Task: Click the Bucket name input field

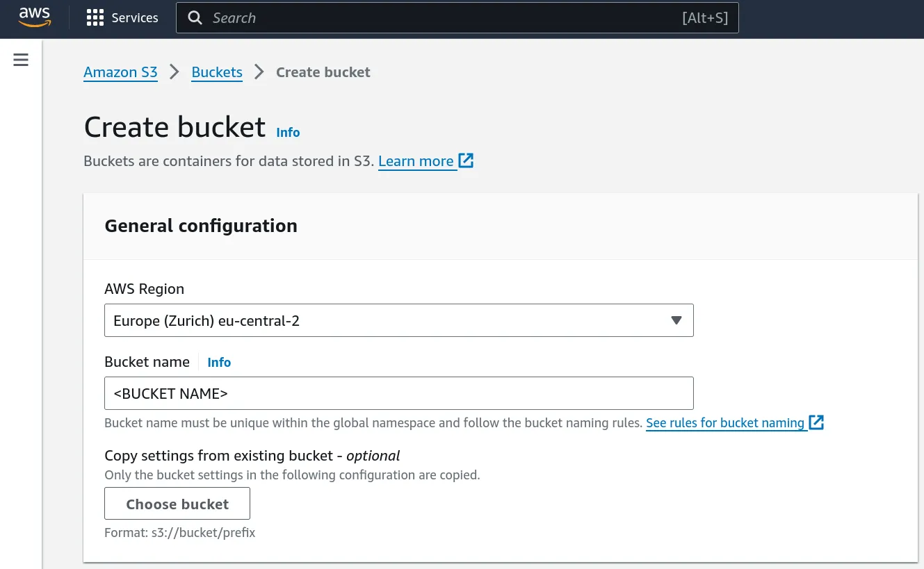Action: [x=399, y=393]
